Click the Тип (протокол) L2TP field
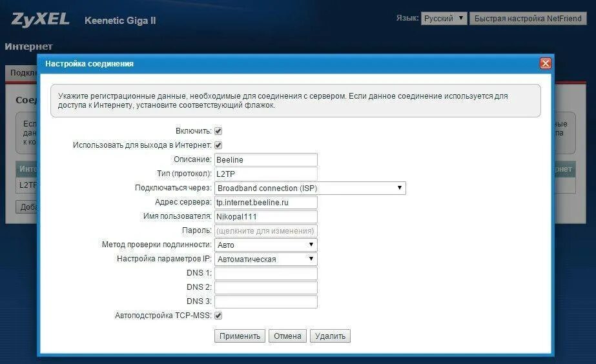Image resolution: width=596 pixels, height=364 pixels. pos(265,174)
